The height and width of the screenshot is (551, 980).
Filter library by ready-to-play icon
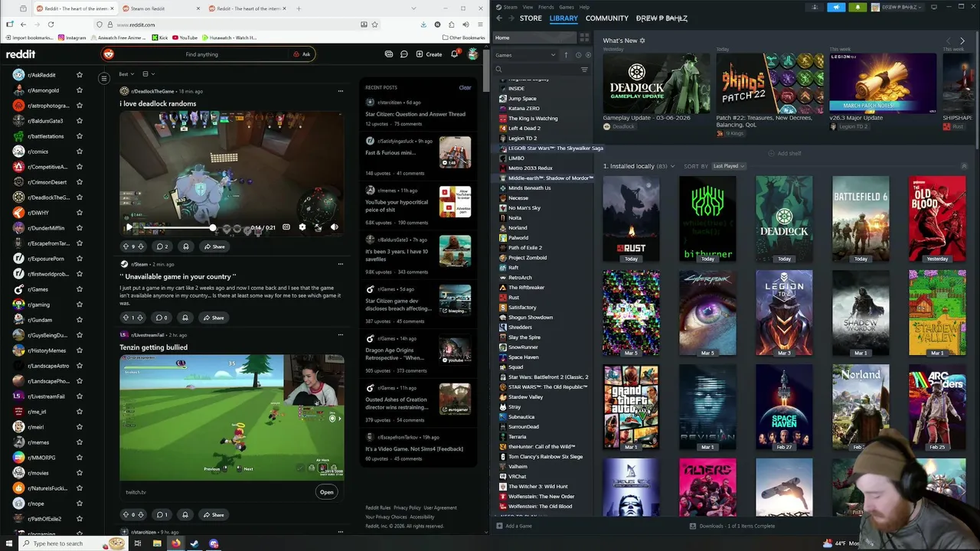click(587, 55)
